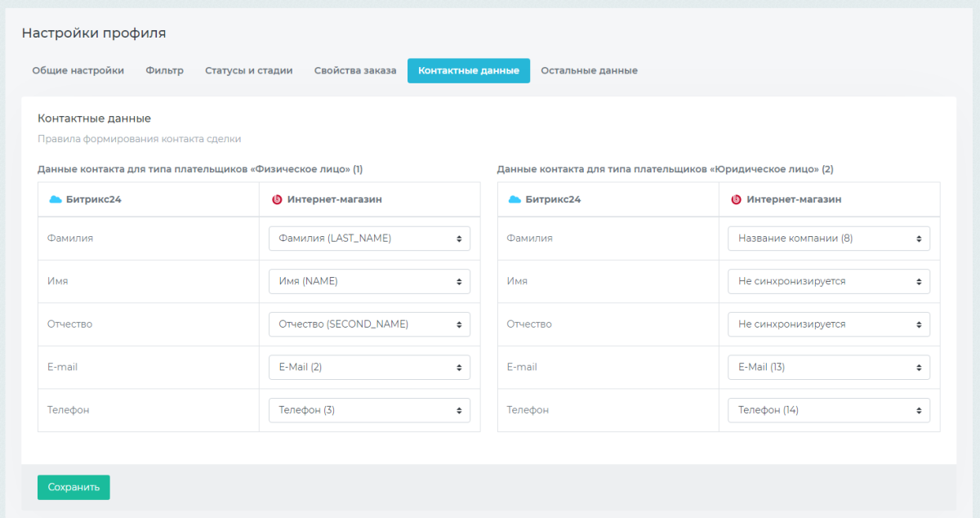The width and height of the screenshot is (980, 518).
Task: Click Bitrix24 cloud icon in right table
Action: 514,199
